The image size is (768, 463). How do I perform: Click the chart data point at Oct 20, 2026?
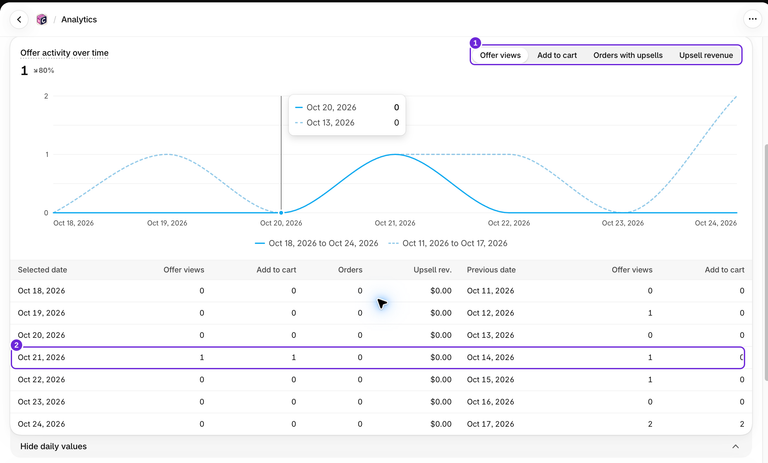point(281,213)
